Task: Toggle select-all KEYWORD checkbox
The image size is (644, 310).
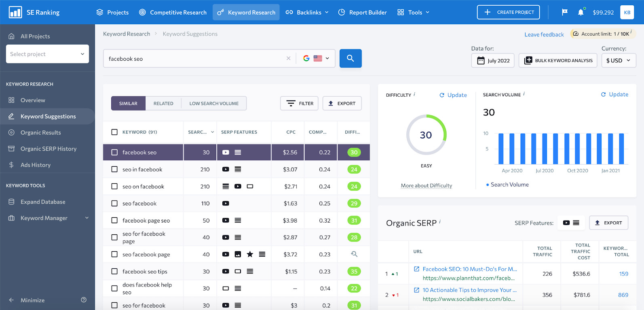Action: click(114, 132)
